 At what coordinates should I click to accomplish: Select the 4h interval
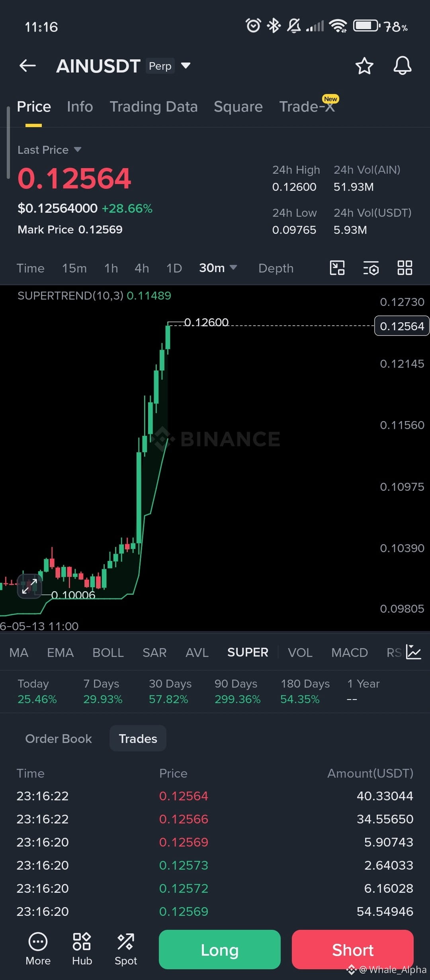[x=142, y=268]
